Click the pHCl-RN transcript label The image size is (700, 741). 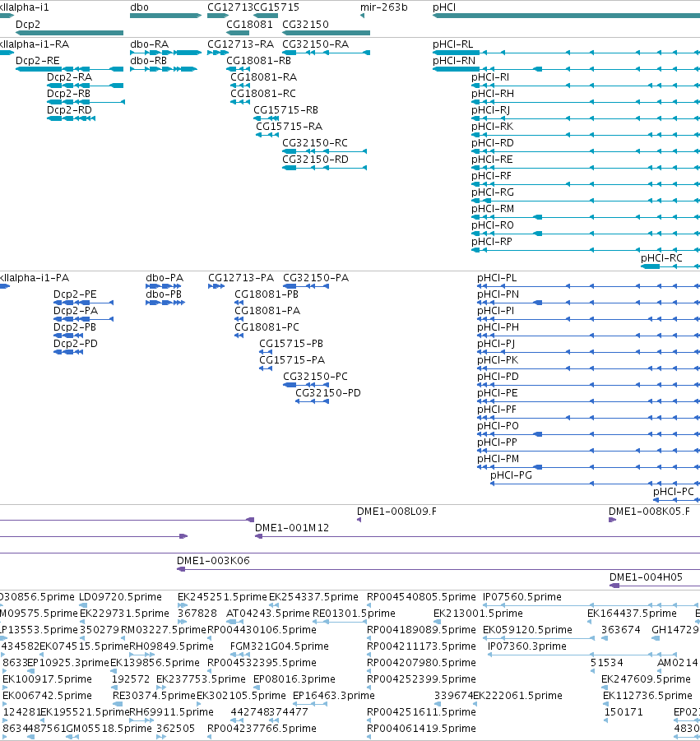(454, 61)
